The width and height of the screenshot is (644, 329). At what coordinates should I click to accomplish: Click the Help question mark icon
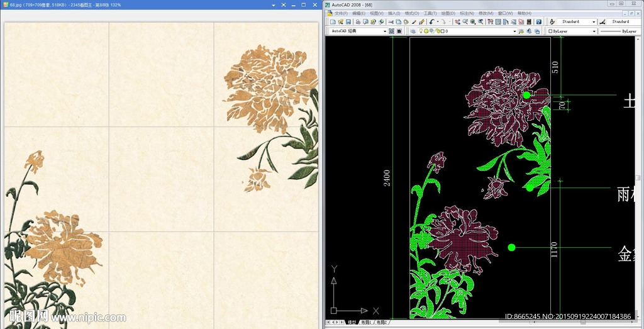tap(539, 22)
